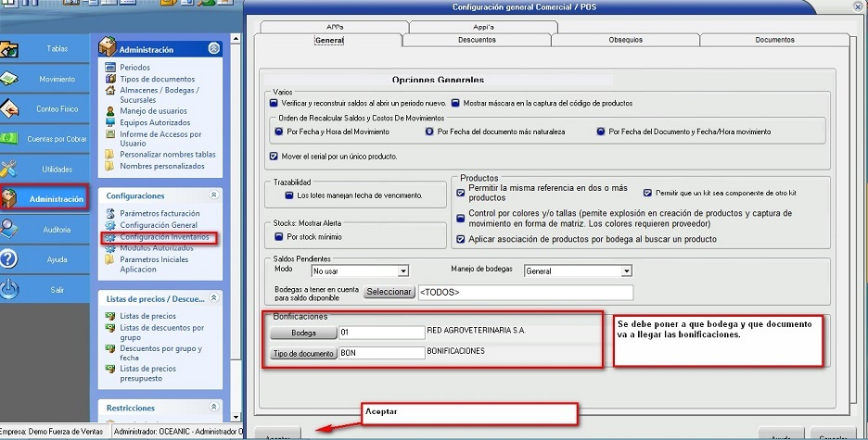Click the Ayuda question mark icon

pyautogui.click(x=11, y=259)
